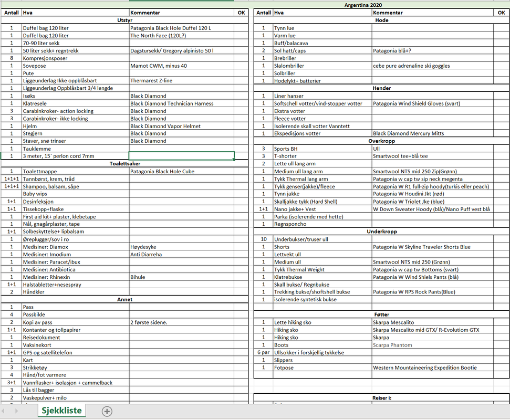Click the empty comment cell beside perlon cord
Image resolution: width=510 pixels, height=420 pixels.
point(182,156)
